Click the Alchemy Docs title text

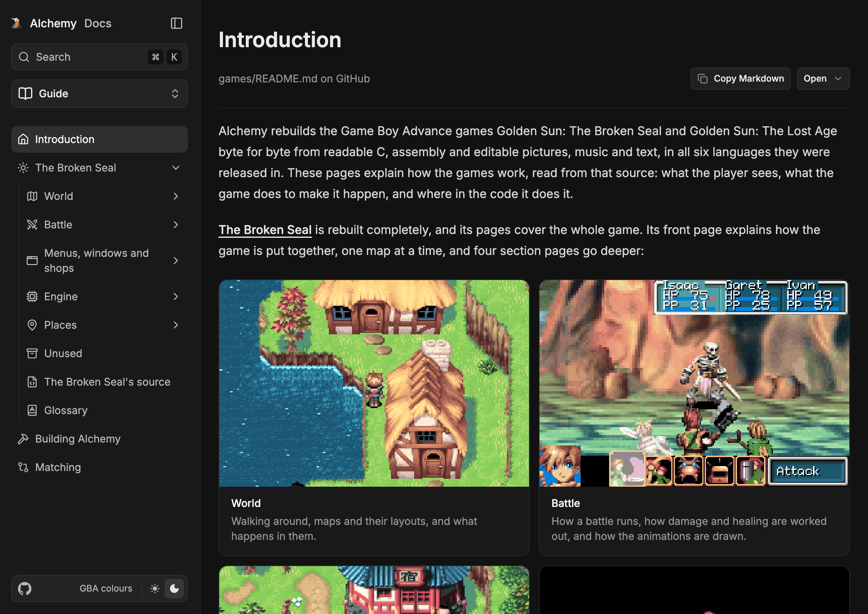point(71,23)
